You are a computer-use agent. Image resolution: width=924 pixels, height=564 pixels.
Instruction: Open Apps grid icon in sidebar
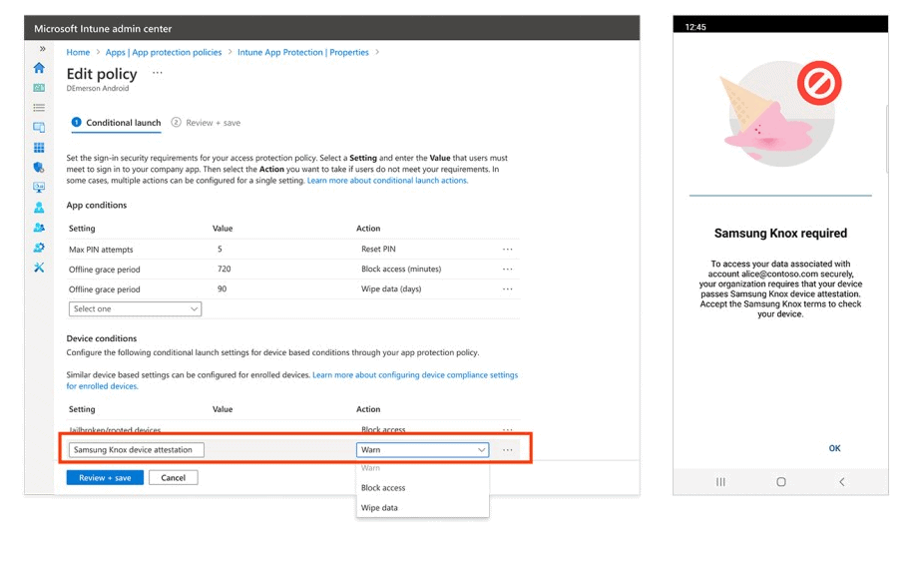(x=39, y=148)
